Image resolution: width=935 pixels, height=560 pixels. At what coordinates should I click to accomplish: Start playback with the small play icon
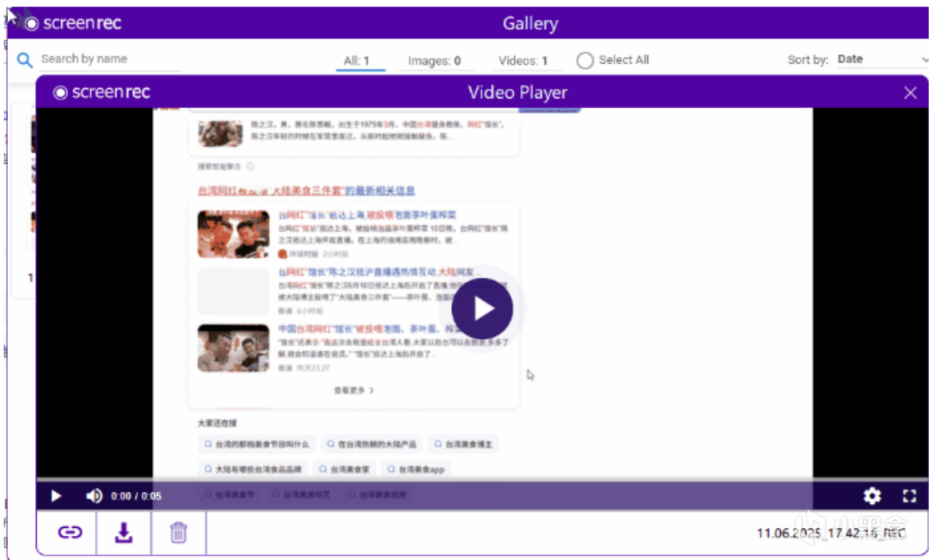[x=56, y=496]
